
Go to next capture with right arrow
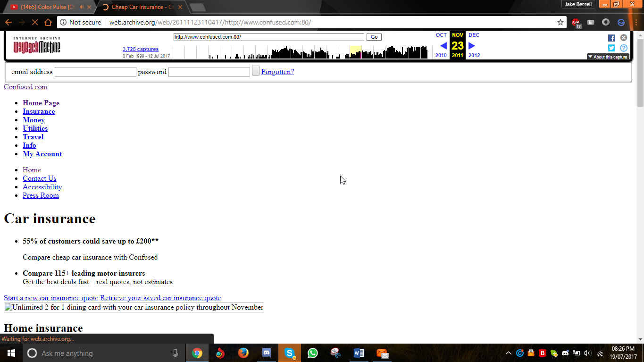472,46
